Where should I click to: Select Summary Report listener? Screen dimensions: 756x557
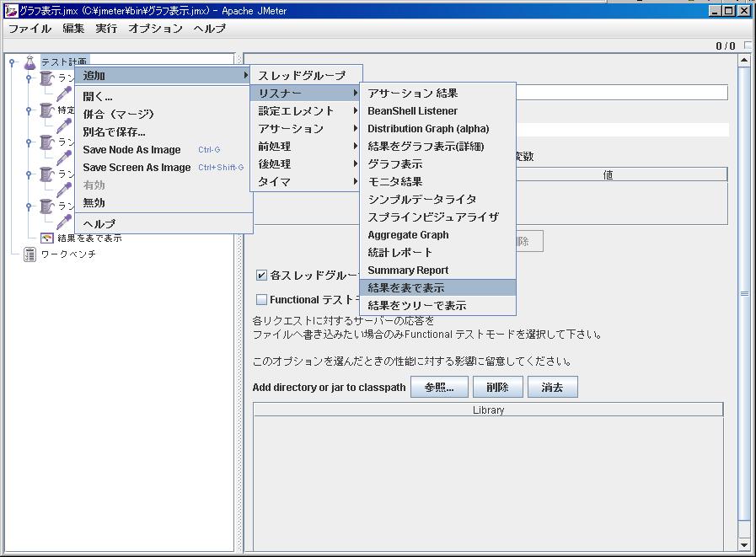437,270
